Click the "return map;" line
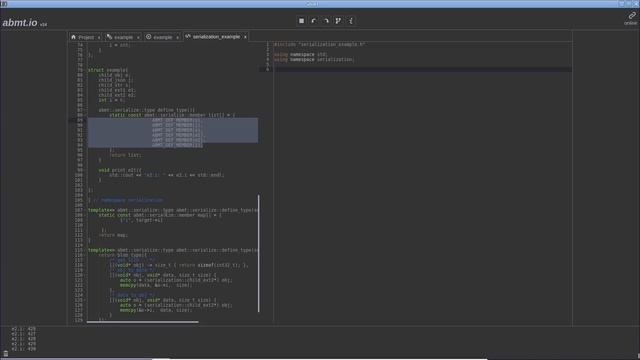Viewport: 640px width, 360px height. pyautogui.click(x=113, y=235)
